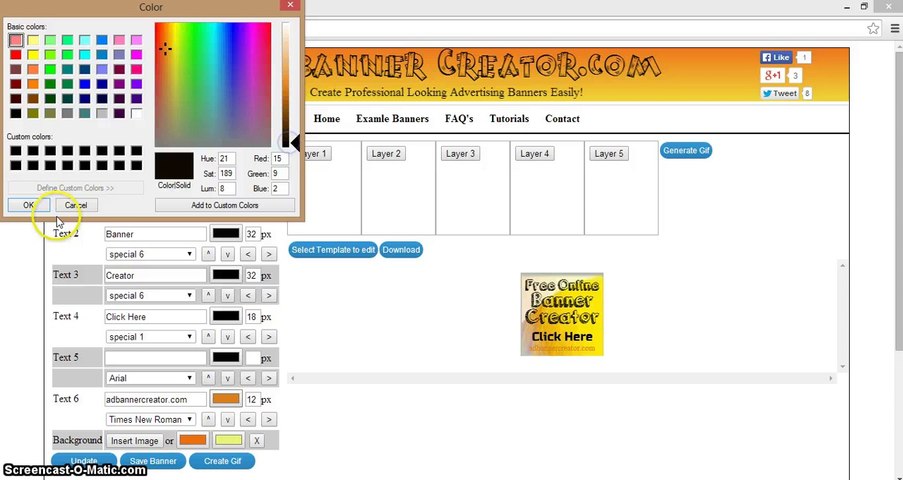Click the Text 2 input containing Banner
Screen dimensions: 903x480
[155, 234]
